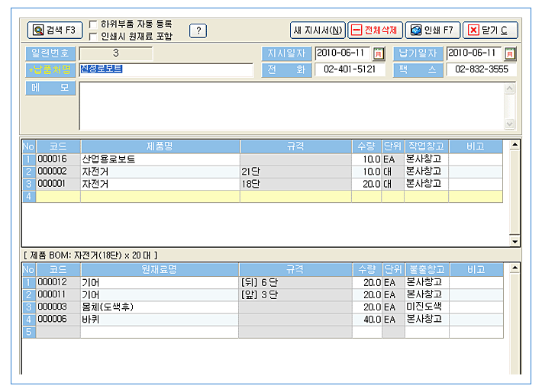The height and width of the screenshot is (392, 542).
Task: Create a new order with 새 지시서(N)
Action: 318,31
